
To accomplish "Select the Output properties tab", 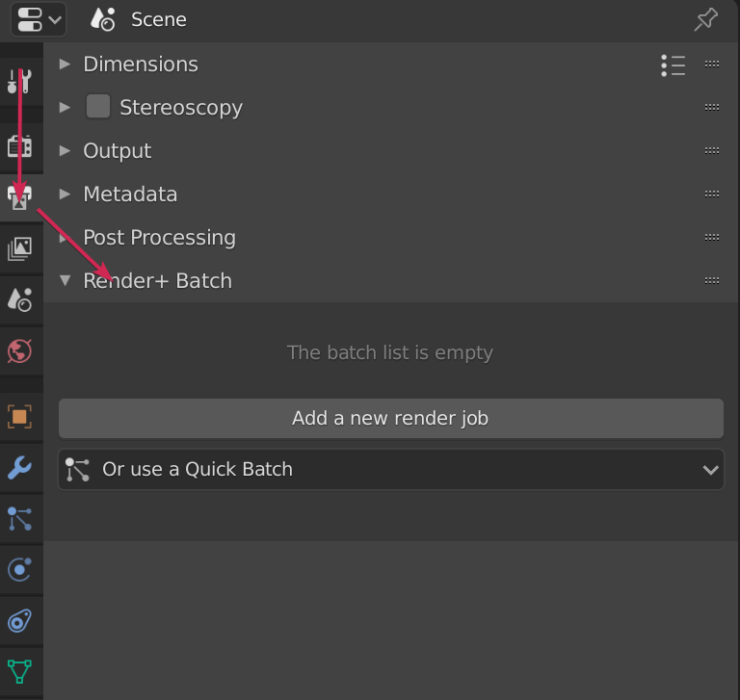I will click(x=20, y=197).
